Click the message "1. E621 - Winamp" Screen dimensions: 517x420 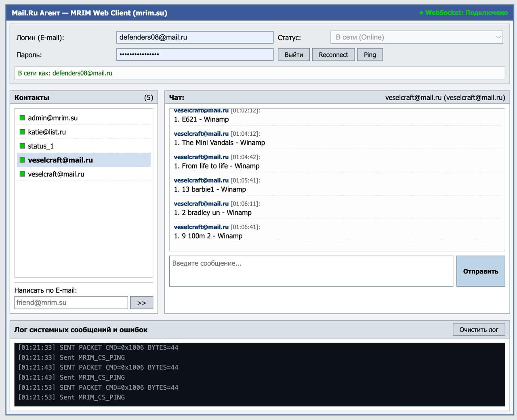pos(201,120)
